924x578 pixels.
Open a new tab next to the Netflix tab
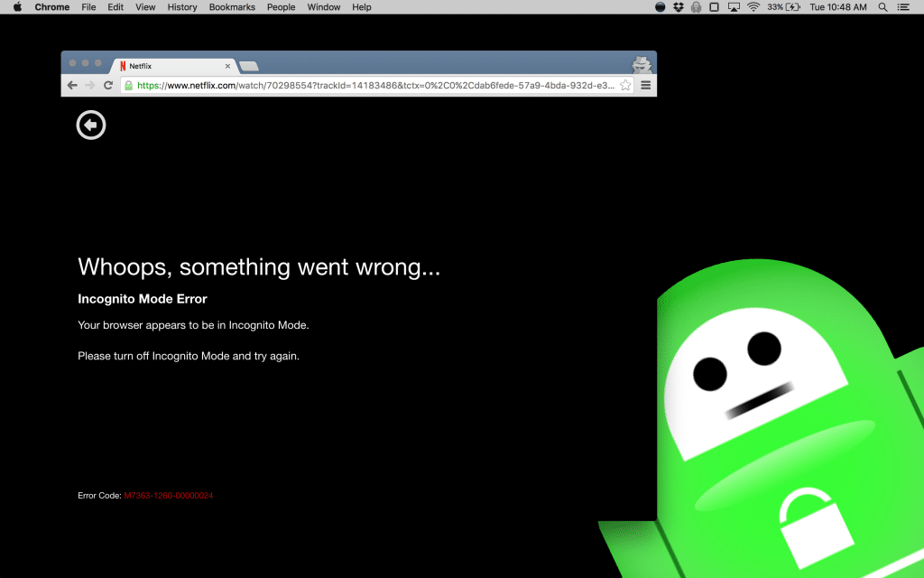pyautogui.click(x=249, y=66)
